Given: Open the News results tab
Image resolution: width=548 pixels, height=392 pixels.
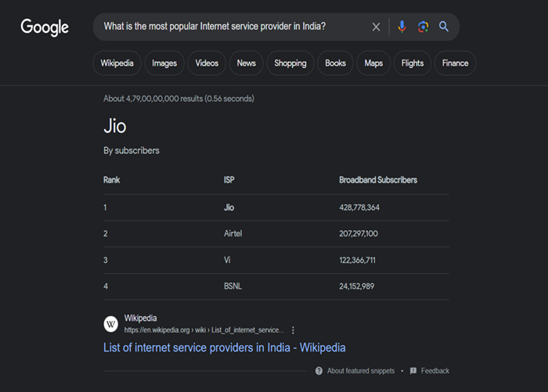Looking at the screenshot, I should [x=246, y=63].
